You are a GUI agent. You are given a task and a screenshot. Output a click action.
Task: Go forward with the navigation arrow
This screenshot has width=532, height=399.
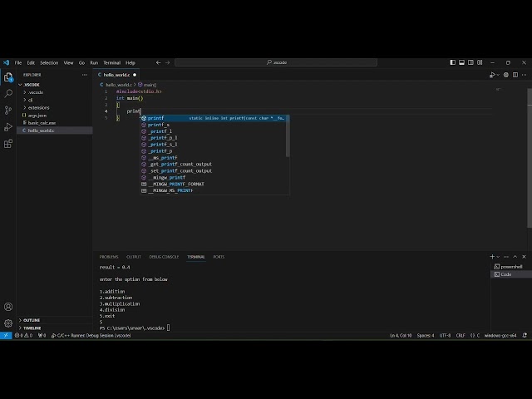[168, 62]
